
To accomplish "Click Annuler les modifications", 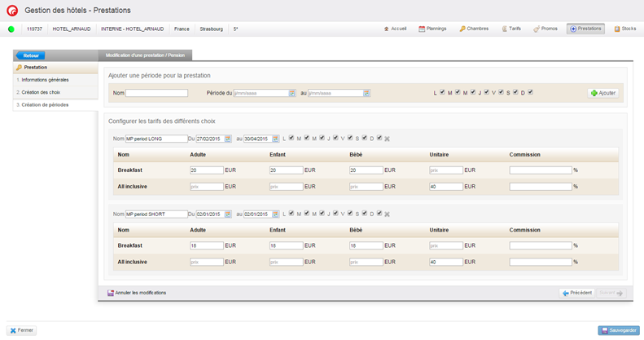I will click(x=137, y=292).
